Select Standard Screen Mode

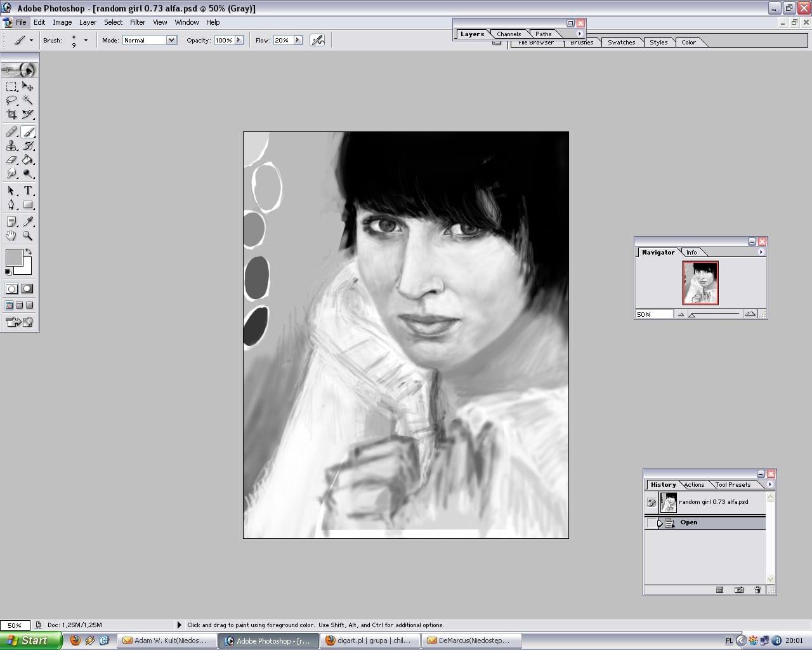[x=9, y=305]
